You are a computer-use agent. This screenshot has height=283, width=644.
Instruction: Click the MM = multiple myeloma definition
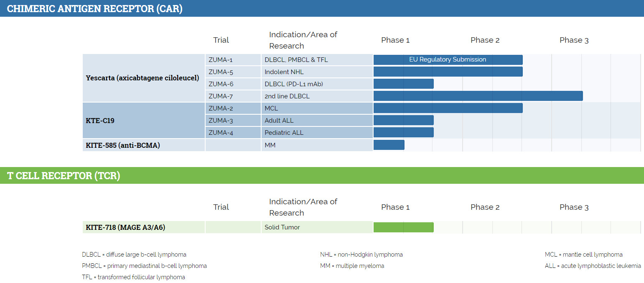pyautogui.click(x=352, y=266)
